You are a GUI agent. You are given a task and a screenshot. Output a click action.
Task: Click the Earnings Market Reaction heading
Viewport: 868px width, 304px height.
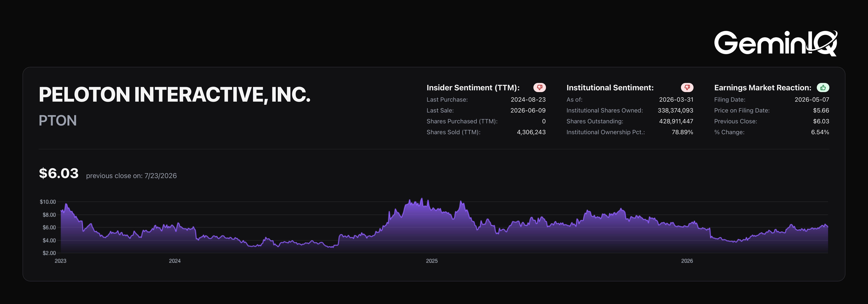click(763, 88)
